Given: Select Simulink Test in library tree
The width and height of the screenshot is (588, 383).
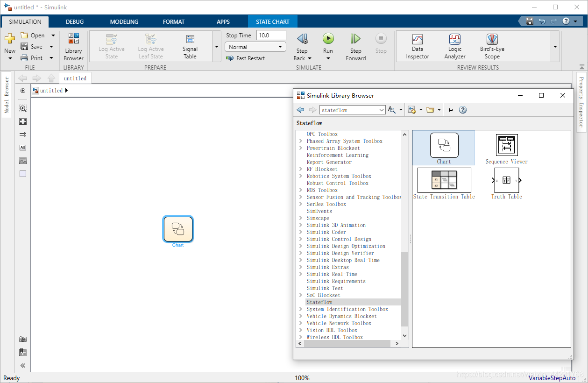Looking at the screenshot, I should (x=325, y=288).
